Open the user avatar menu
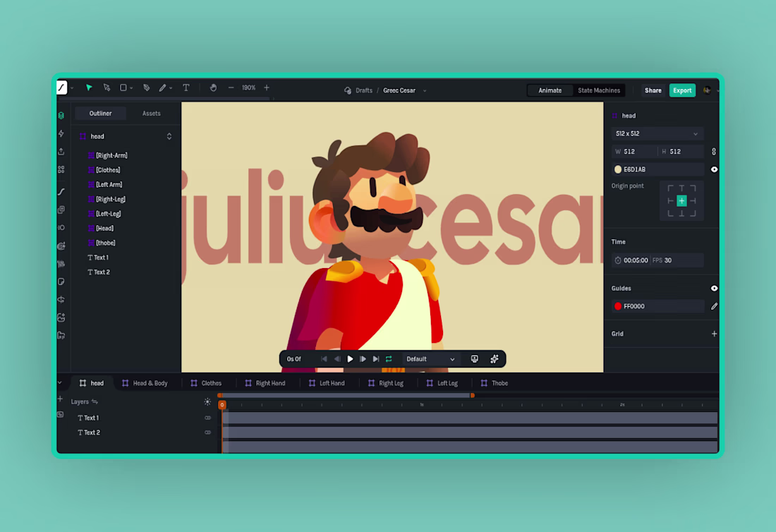 click(x=707, y=90)
